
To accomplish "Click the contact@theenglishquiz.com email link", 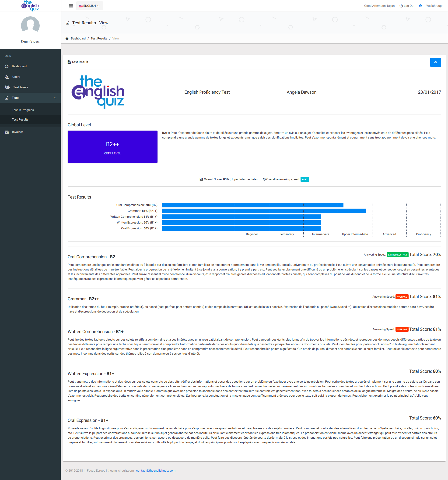I will [x=156, y=471].
